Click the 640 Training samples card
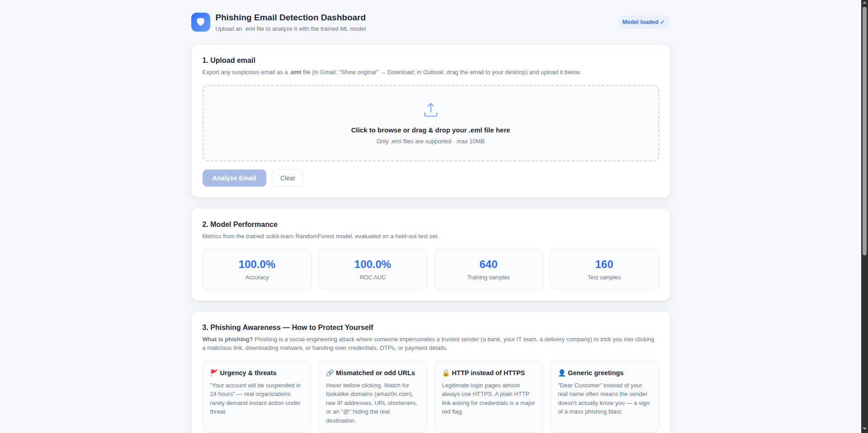This screenshot has height=433, width=868. [488, 269]
